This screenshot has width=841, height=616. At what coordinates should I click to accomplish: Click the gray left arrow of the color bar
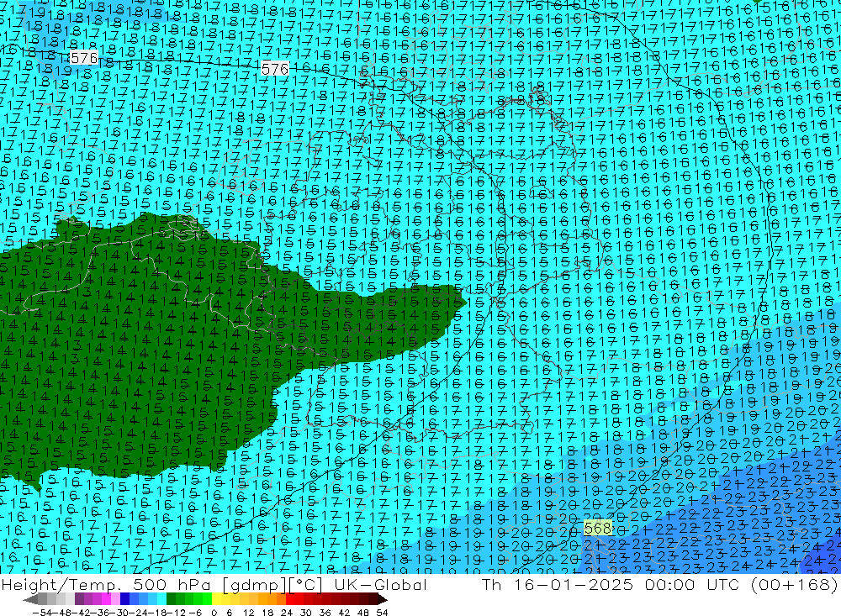click(31, 600)
